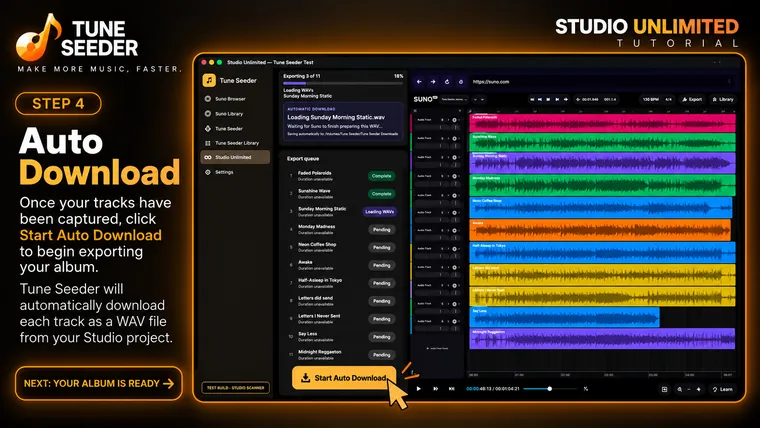Viewport: 760px width, 428px height.
Task: Click the icon right of reload
Action: click(x=461, y=82)
